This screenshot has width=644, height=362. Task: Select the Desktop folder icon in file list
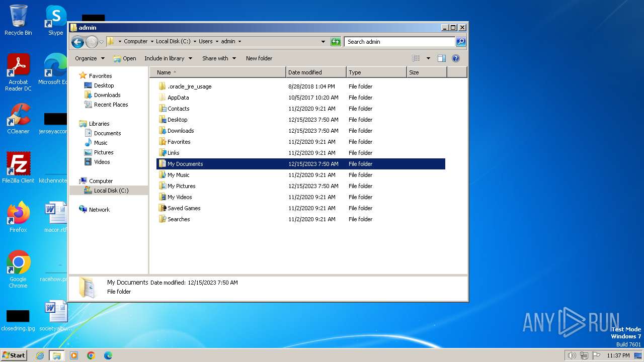coord(162,120)
